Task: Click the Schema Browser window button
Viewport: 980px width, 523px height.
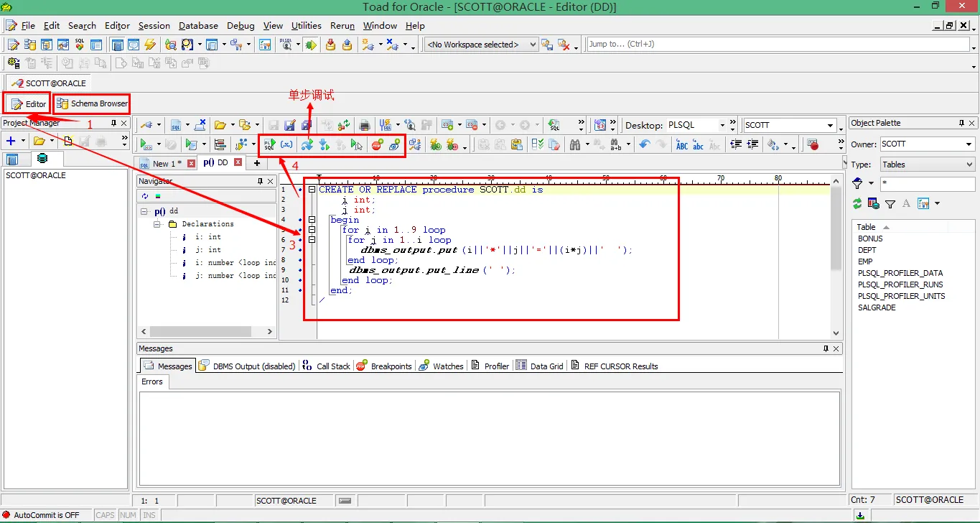Action: (92, 103)
